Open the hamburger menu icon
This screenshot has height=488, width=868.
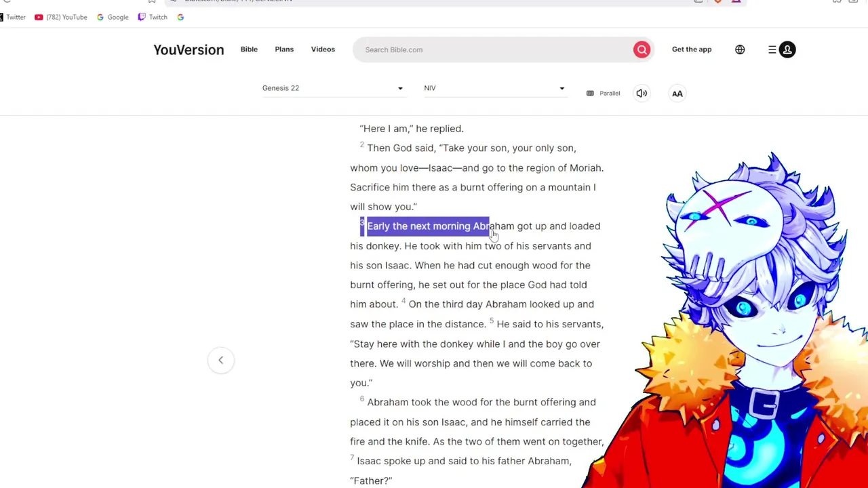772,49
